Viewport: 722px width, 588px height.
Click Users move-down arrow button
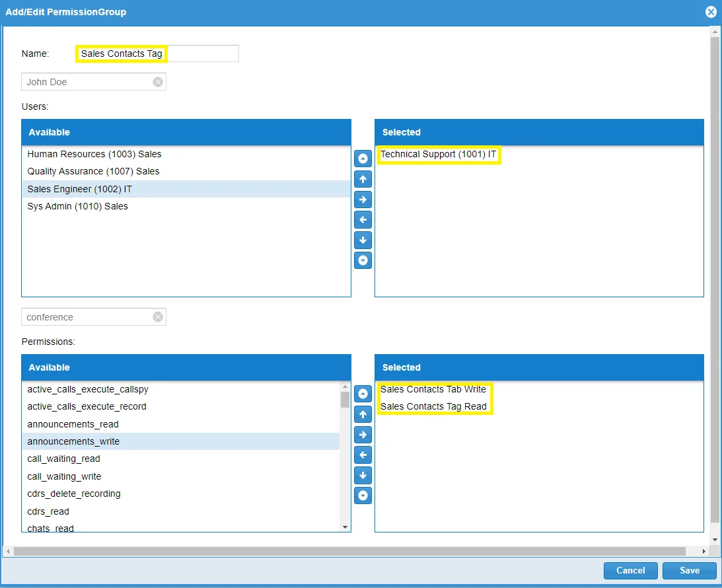363,240
